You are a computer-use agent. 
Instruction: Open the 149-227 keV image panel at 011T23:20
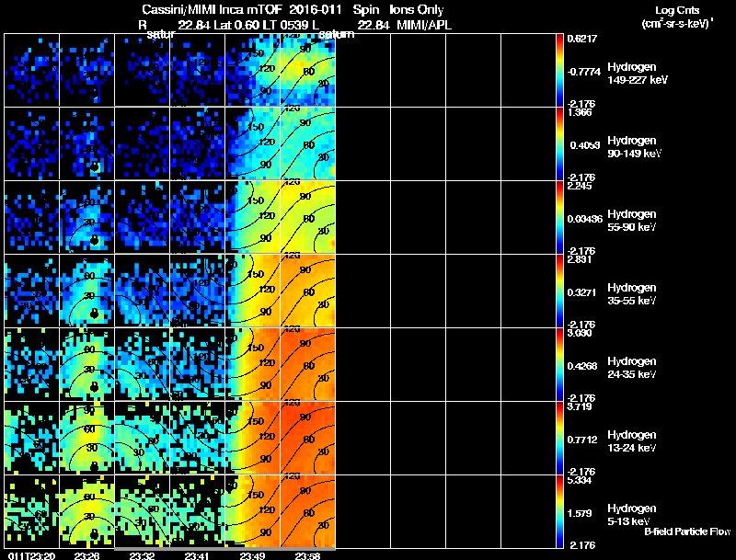pos(32,71)
